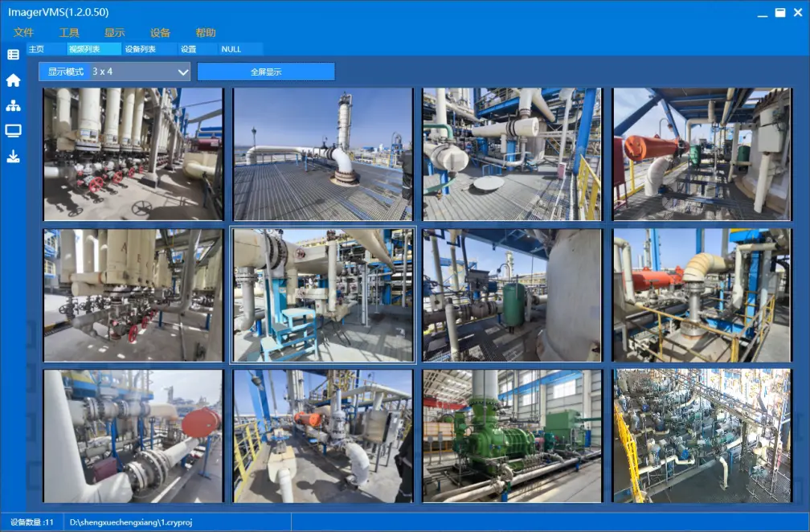Click the 全屏显示 button

click(266, 72)
